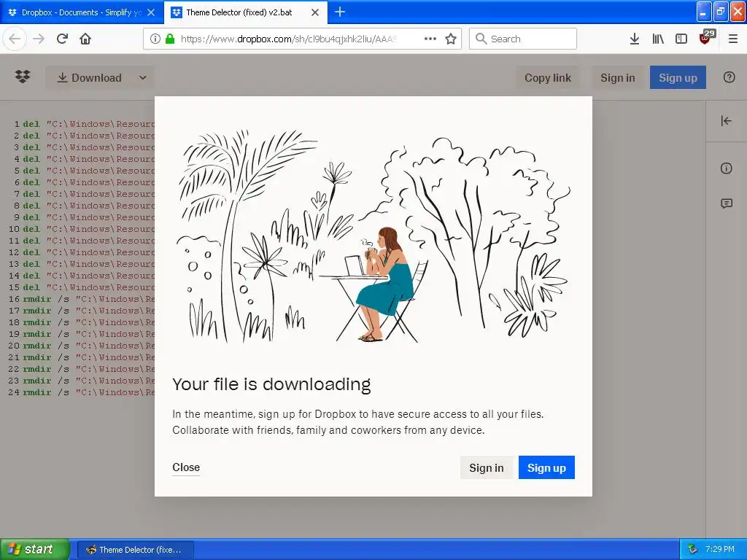Screen dimensions: 747x560
Task: Open the page actions three-dot menu
Action: (x=430, y=39)
